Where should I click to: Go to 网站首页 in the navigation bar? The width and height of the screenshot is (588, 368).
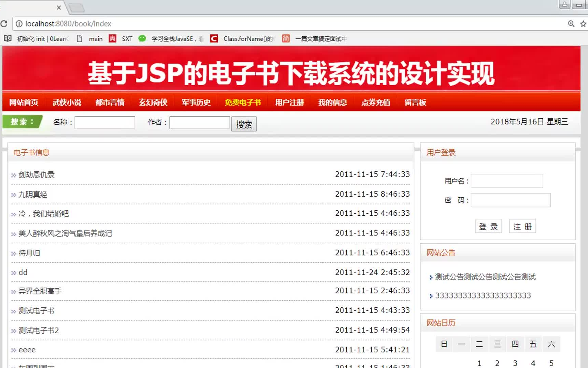coord(24,103)
